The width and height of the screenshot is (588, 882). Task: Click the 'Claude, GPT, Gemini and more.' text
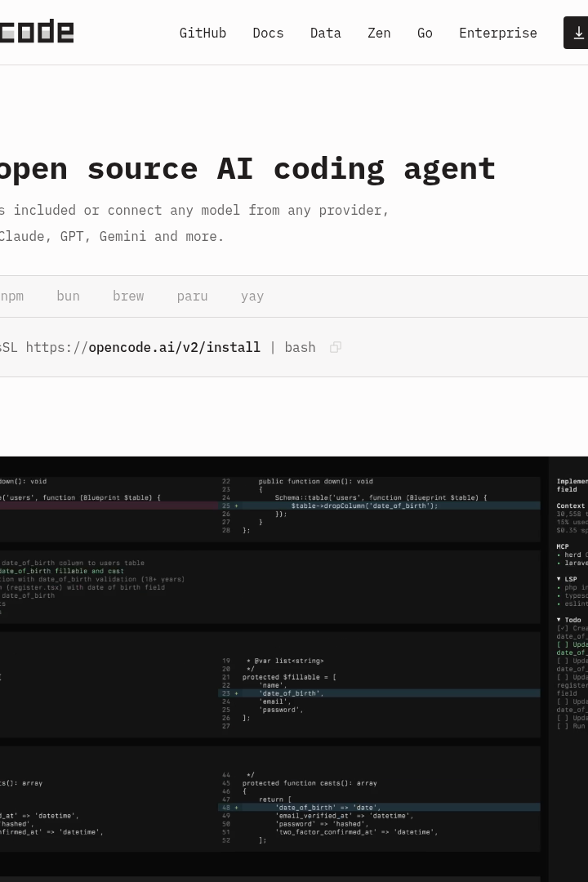pos(111,236)
